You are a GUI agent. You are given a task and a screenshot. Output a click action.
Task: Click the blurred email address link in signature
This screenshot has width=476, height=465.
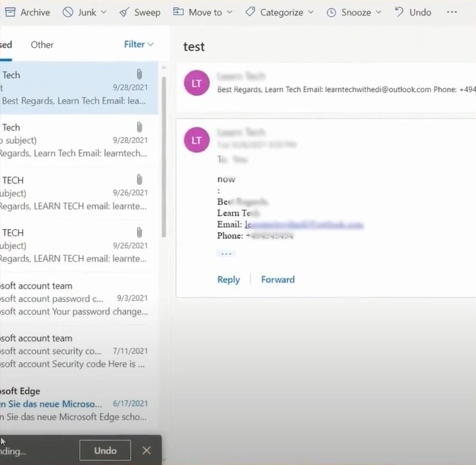pos(304,225)
